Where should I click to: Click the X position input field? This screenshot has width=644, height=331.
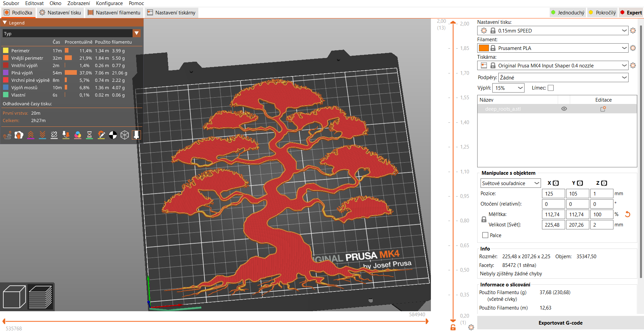click(553, 194)
